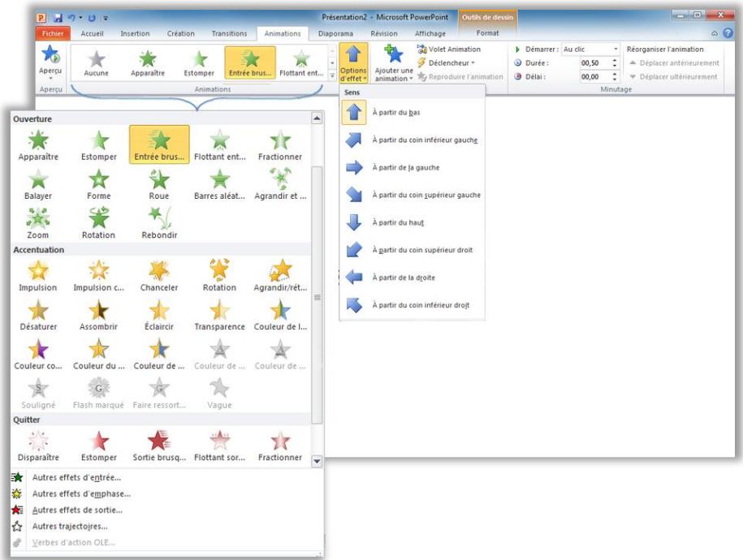Select direction À partir du haut
Screen dimensions: 743x560
(x=413, y=222)
